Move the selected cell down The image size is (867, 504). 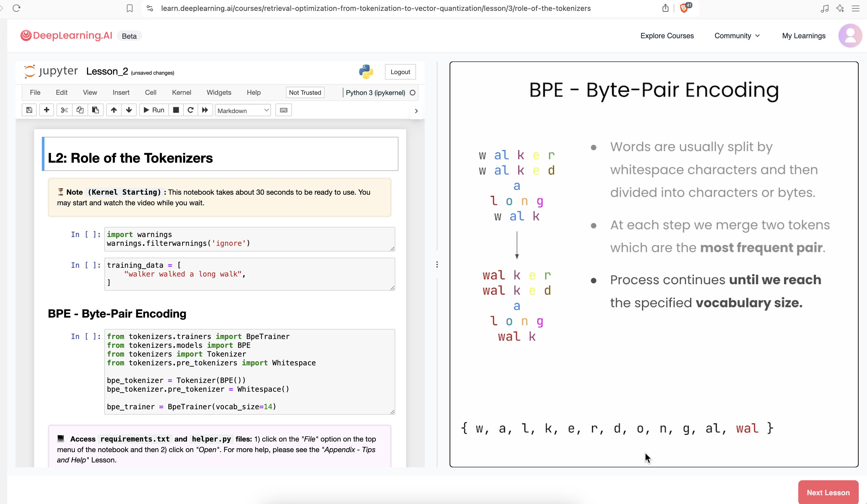[129, 110]
